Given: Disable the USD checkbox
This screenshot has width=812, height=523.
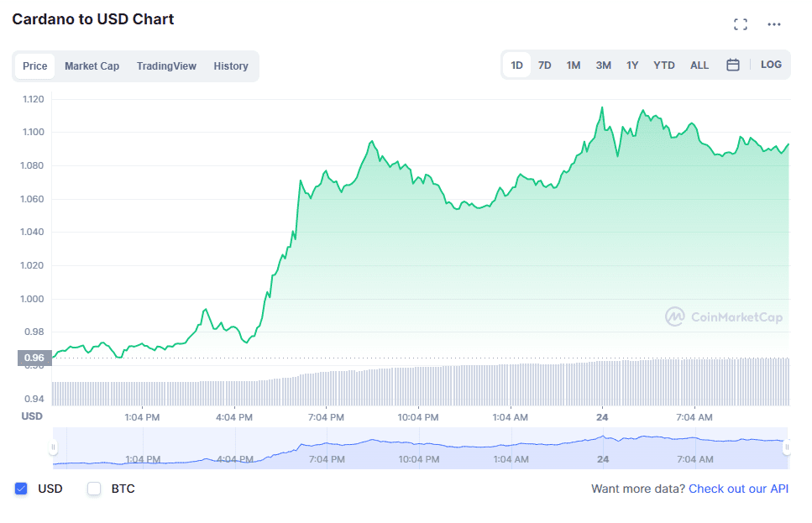Looking at the screenshot, I should pos(22,489).
